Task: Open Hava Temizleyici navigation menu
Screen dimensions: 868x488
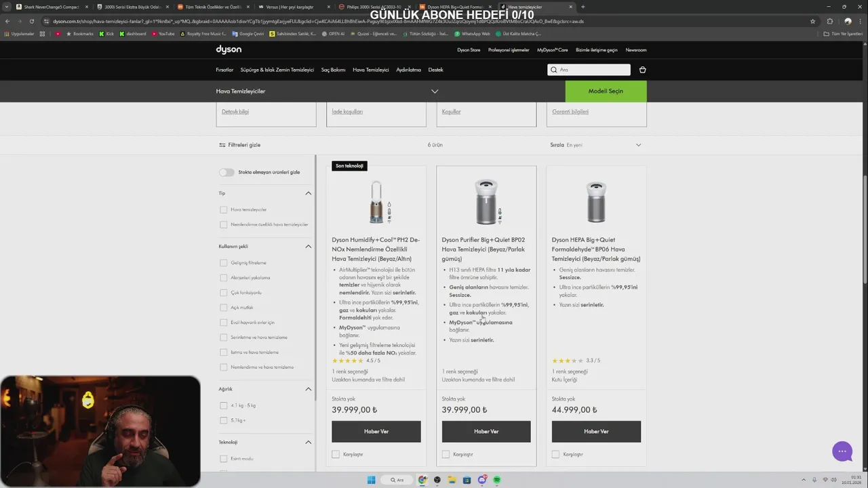Action: coord(371,70)
